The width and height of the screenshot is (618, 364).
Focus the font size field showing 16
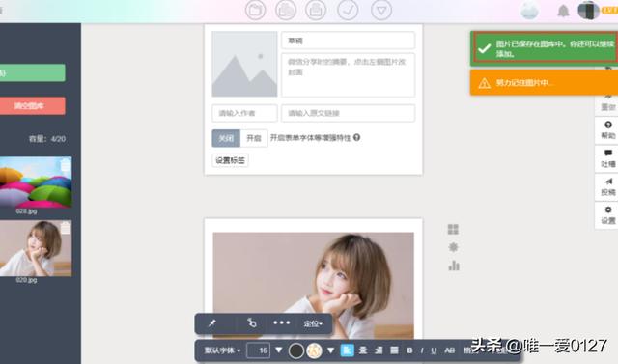[258, 350]
